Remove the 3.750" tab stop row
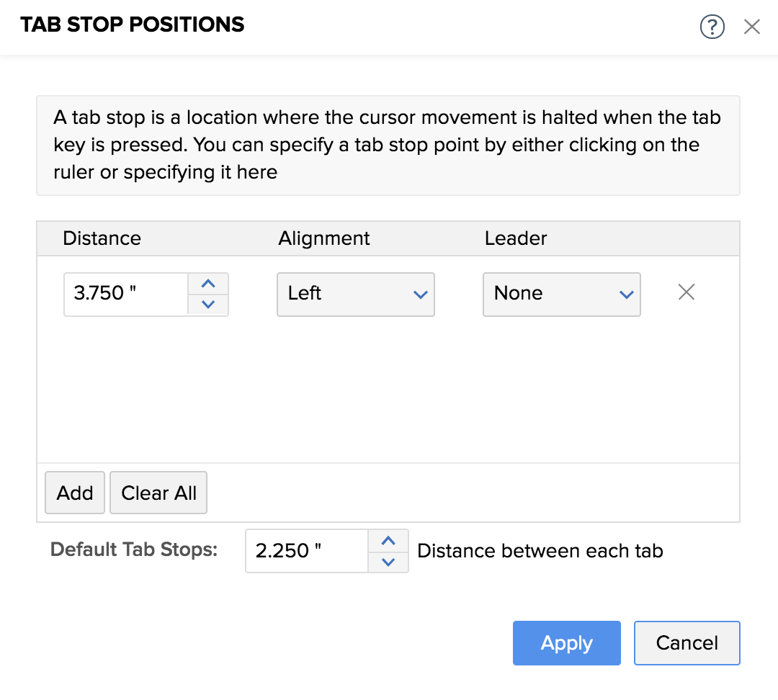This screenshot has height=700, width=778. click(687, 292)
